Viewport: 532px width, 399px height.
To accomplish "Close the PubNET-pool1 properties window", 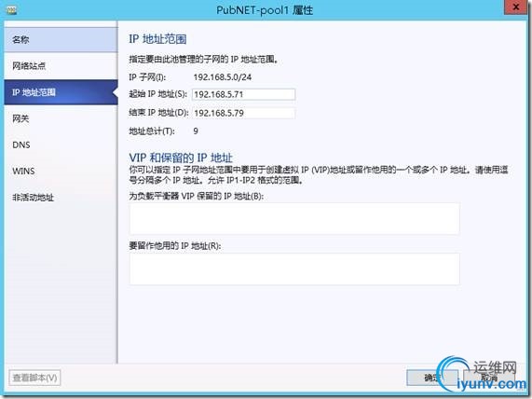I will pos(516,7).
